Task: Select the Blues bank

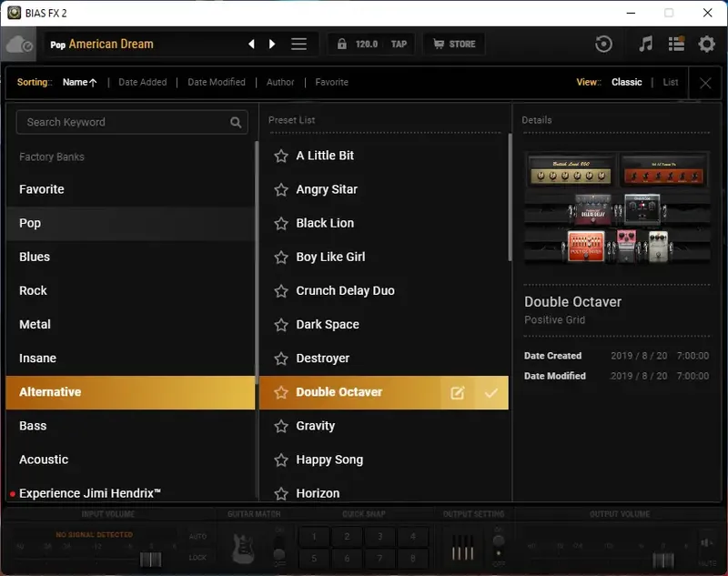Action: [130, 258]
